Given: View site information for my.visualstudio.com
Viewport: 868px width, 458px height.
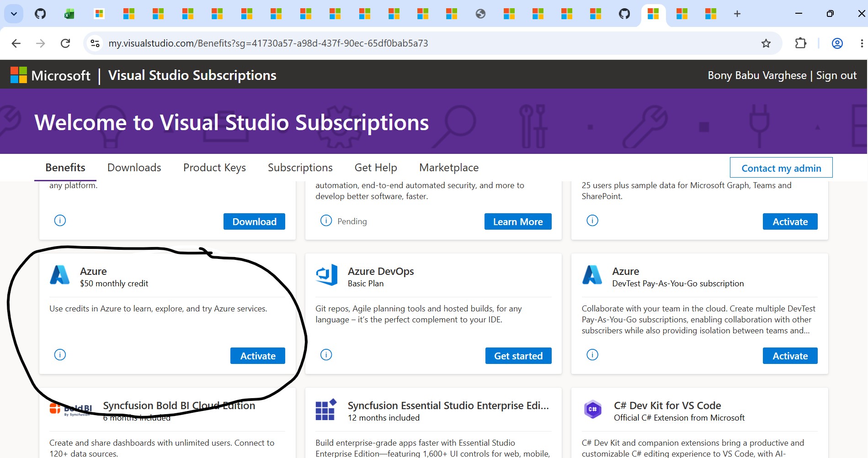Looking at the screenshot, I should pyautogui.click(x=95, y=43).
